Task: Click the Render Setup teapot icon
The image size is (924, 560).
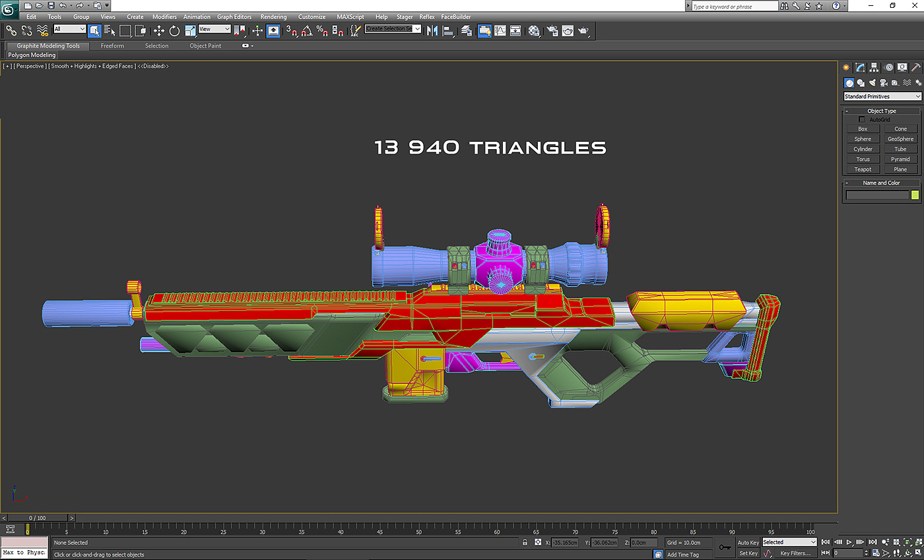Action: [553, 30]
